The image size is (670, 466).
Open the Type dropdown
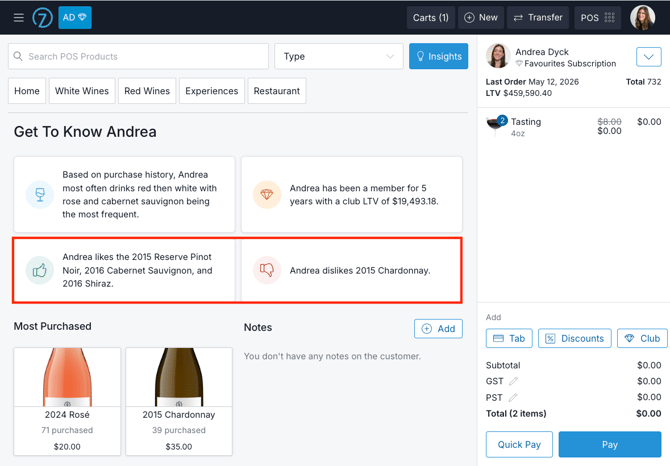[339, 56]
